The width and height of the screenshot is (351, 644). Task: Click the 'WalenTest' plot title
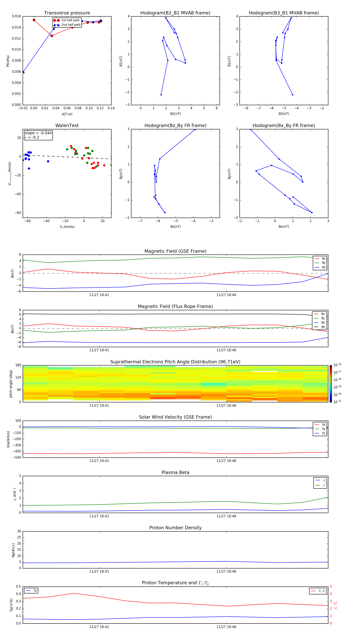click(67, 125)
